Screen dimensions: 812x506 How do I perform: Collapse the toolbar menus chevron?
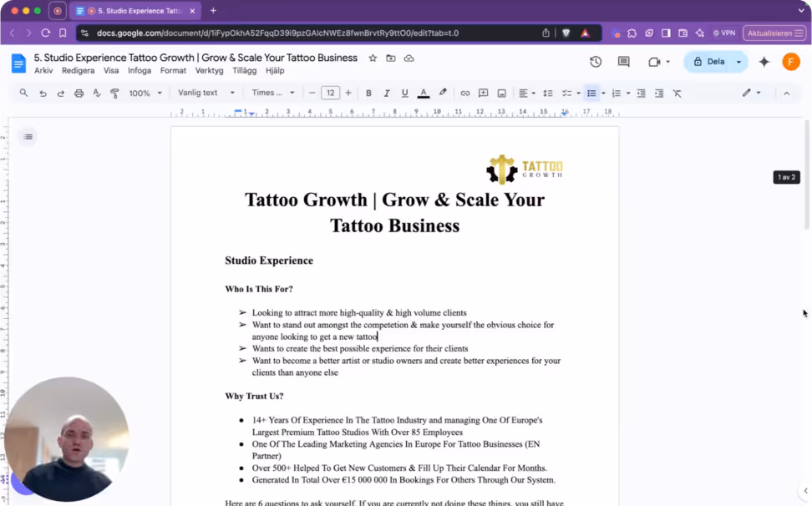click(787, 94)
